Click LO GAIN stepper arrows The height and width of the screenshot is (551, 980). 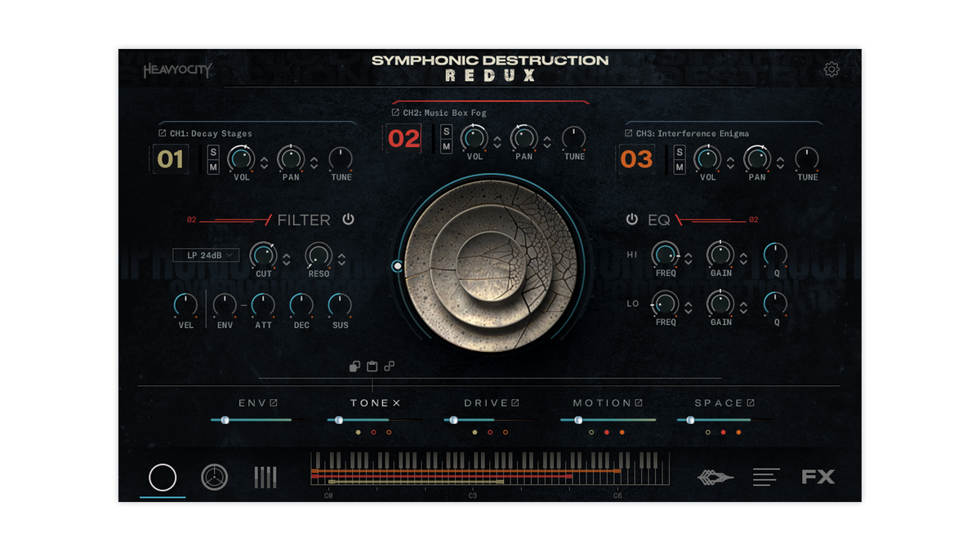(x=743, y=308)
